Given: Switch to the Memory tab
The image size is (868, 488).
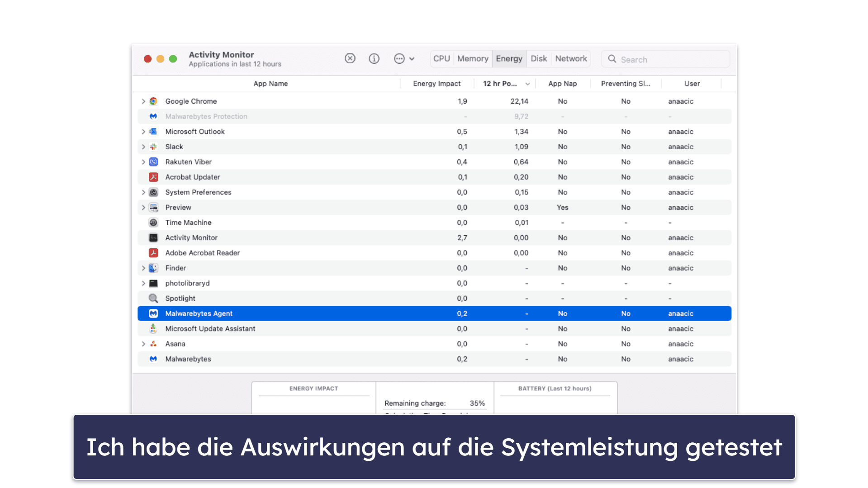Looking at the screenshot, I should click(x=473, y=58).
